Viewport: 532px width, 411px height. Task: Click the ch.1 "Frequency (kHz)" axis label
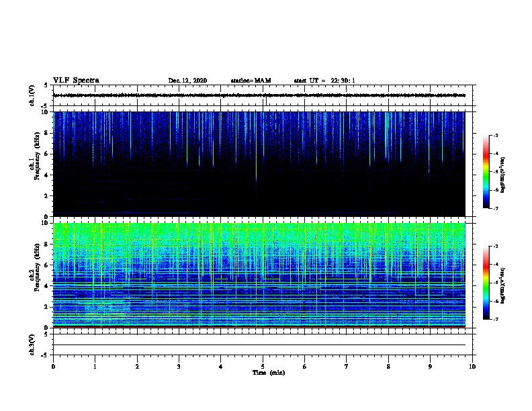pos(37,156)
